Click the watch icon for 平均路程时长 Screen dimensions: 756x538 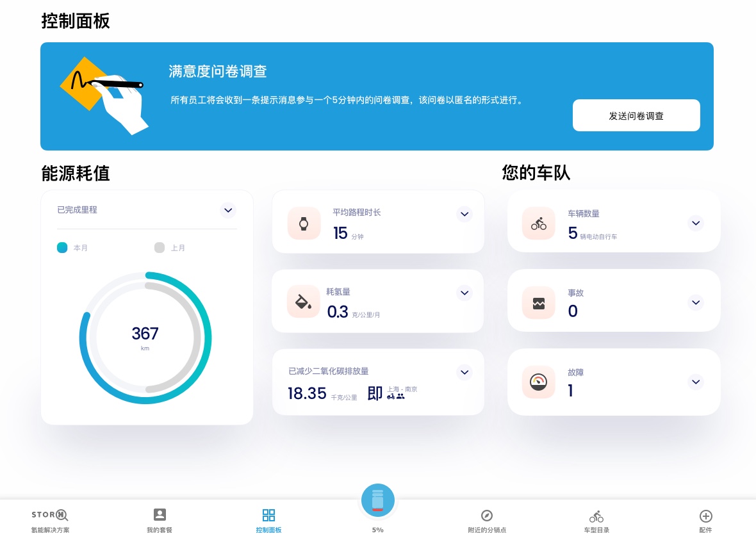click(304, 224)
